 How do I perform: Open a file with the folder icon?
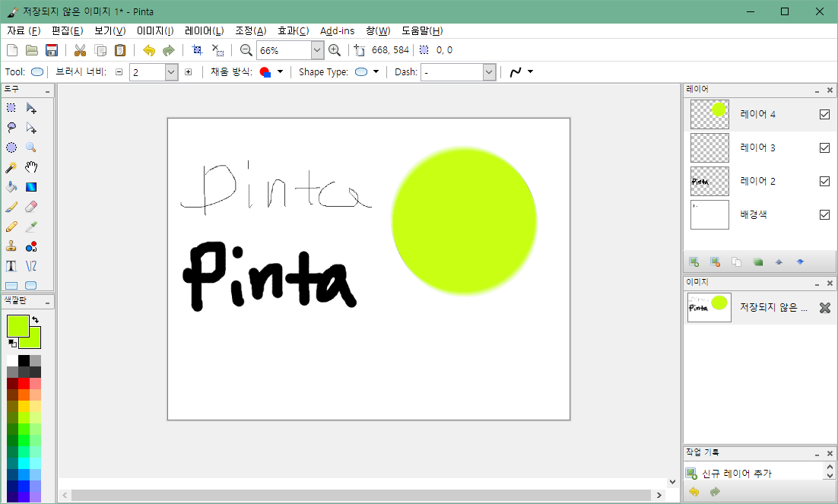[x=32, y=50]
